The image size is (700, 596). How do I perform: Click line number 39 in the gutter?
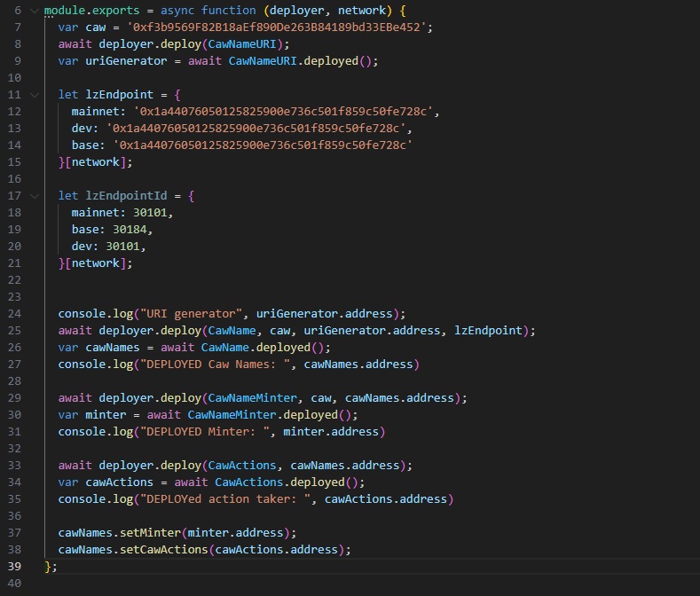pos(14,567)
